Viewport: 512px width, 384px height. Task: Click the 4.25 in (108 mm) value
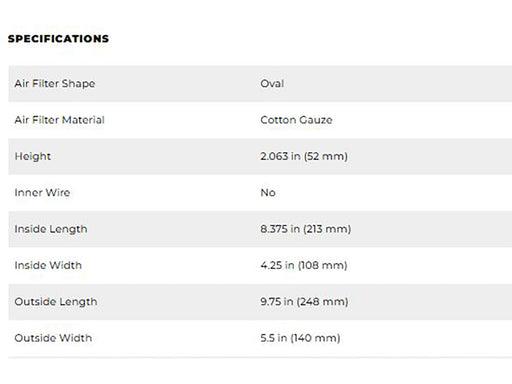pos(304,265)
